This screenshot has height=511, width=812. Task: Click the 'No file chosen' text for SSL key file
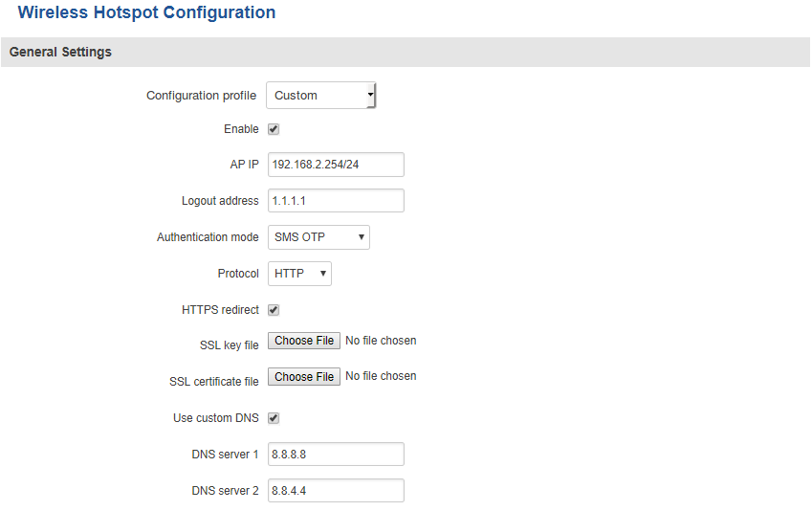click(381, 341)
